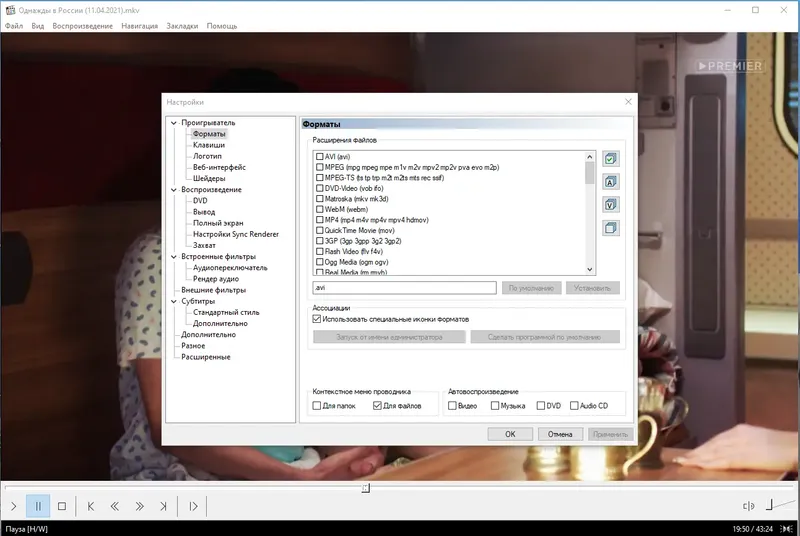Check the Matroska (mkv mk3d) checkbox

pos(319,198)
